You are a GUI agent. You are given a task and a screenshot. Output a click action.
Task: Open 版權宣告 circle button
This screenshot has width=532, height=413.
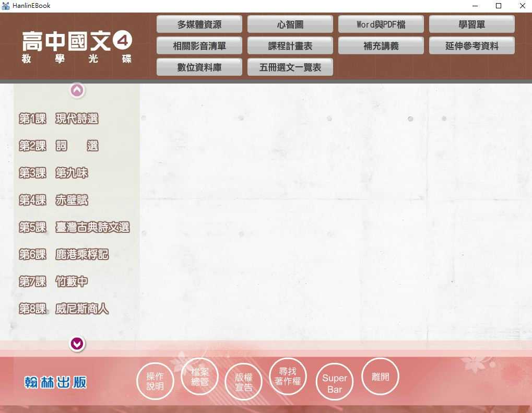244,382
